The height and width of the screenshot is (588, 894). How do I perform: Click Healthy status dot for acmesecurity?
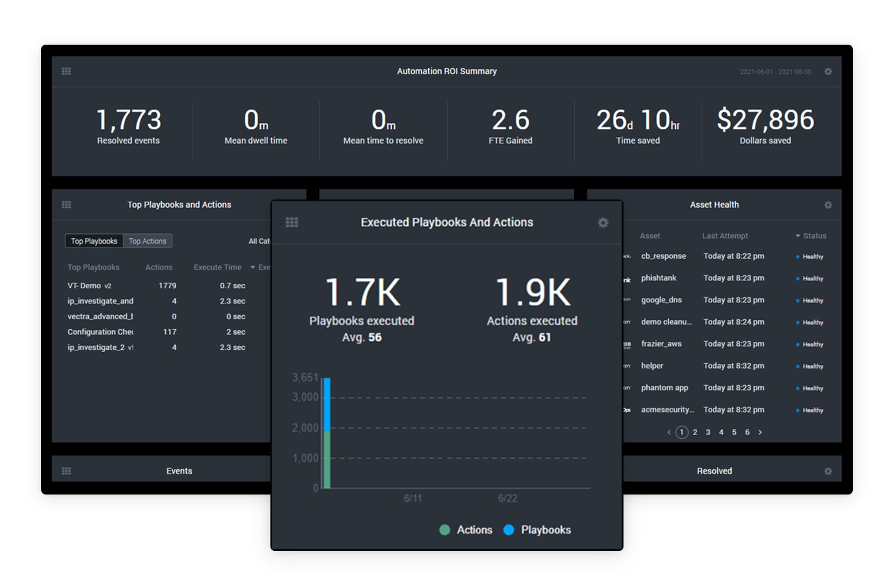click(x=798, y=410)
